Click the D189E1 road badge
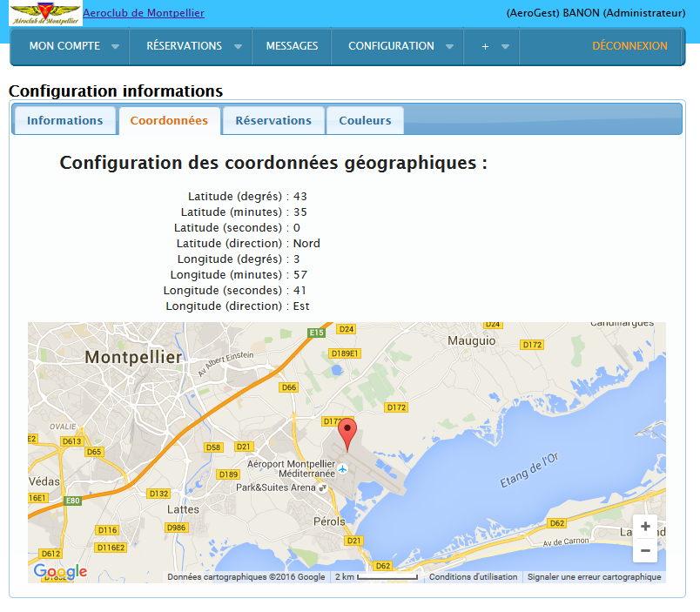 (345, 353)
